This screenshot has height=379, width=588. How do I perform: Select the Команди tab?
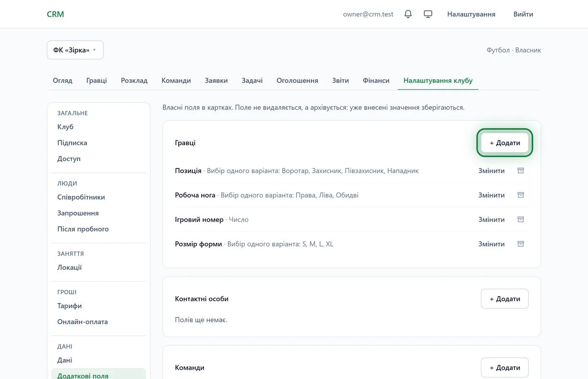tap(176, 80)
